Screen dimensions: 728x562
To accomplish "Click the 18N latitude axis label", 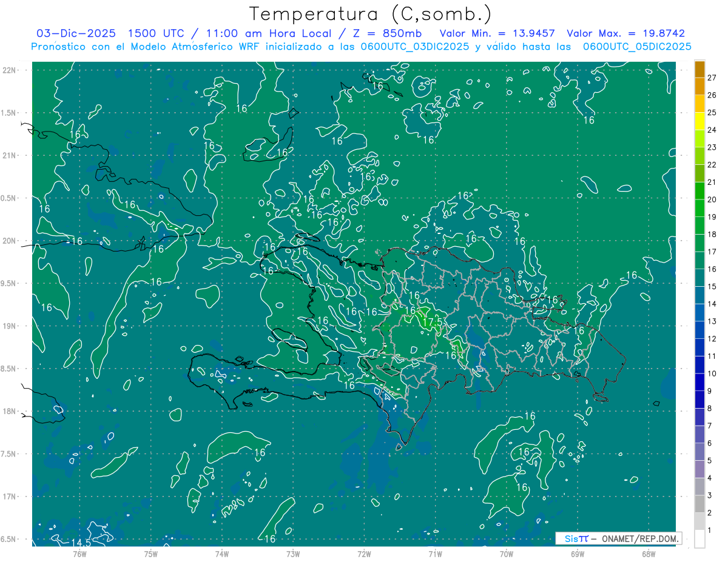I will 10,411.
